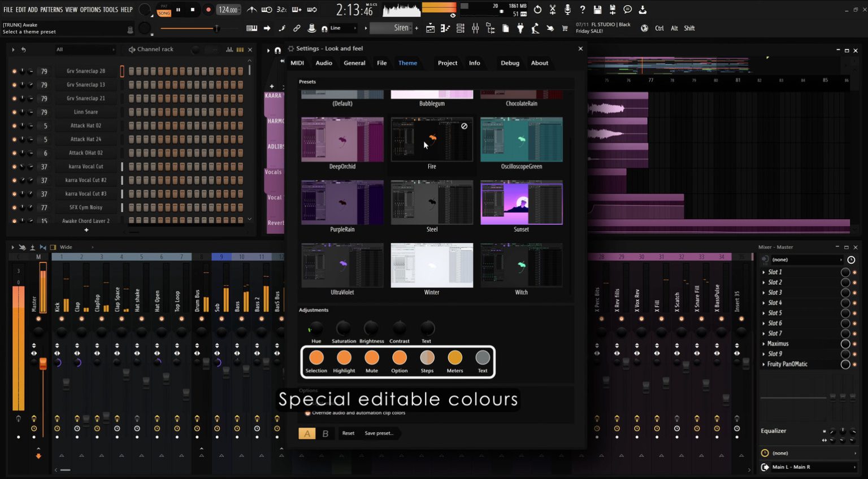The width and height of the screenshot is (868, 479).
Task: Mute the Linn Snare channel
Action: click(x=14, y=112)
